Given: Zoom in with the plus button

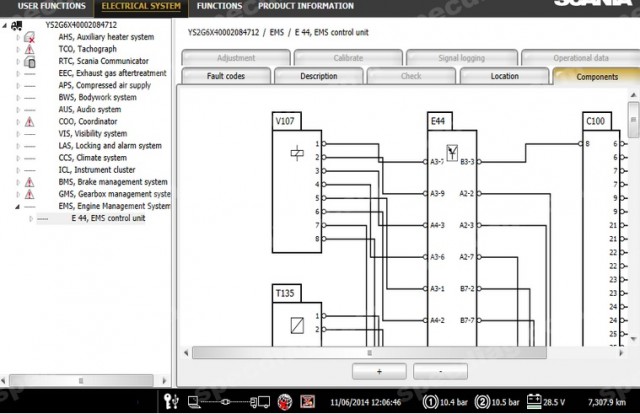Looking at the screenshot, I should [x=379, y=372].
